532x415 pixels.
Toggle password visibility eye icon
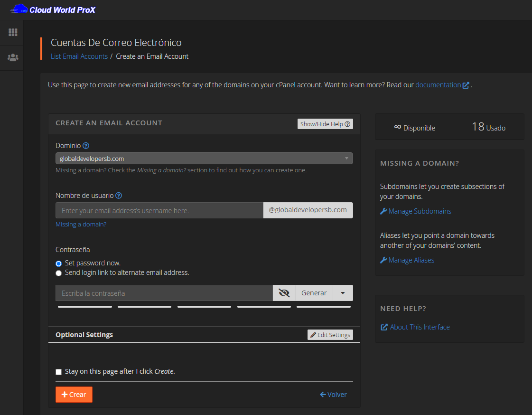[284, 293]
